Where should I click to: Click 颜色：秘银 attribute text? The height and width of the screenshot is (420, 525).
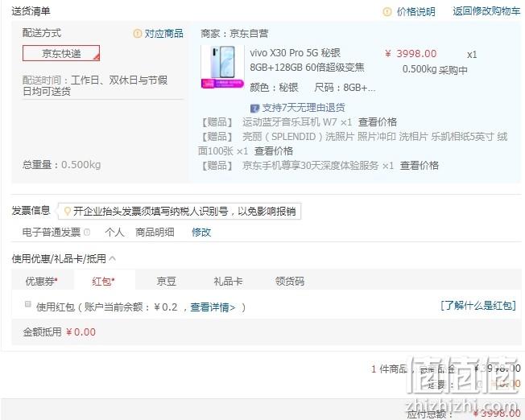pos(274,88)
